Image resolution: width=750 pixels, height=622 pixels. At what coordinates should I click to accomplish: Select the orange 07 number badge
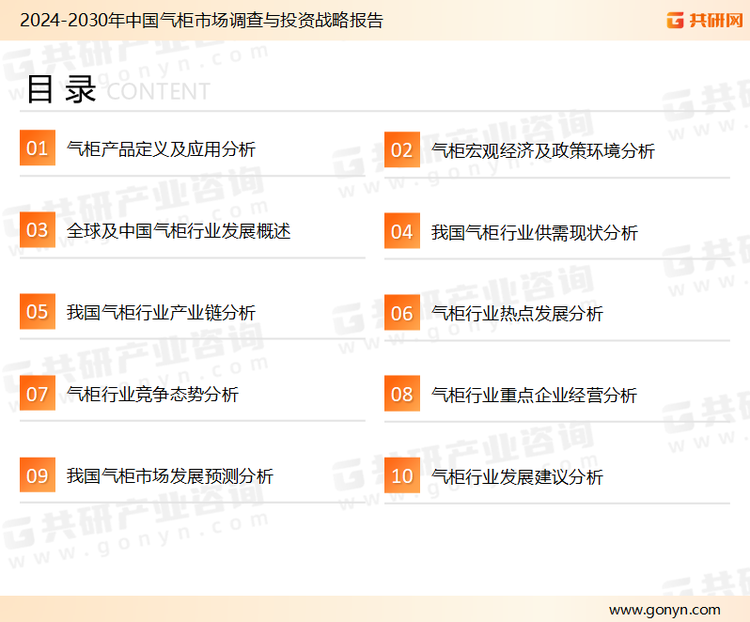(x=37, y=394)
